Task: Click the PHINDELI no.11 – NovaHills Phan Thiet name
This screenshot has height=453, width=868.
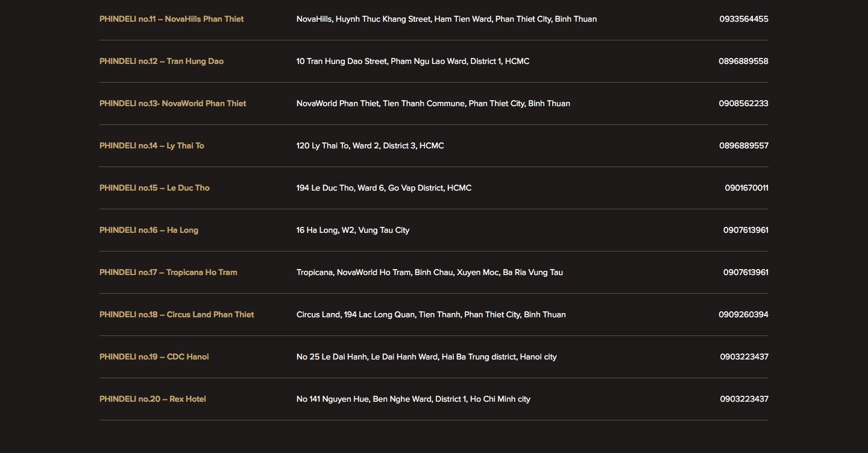Action: coord(171,19)
